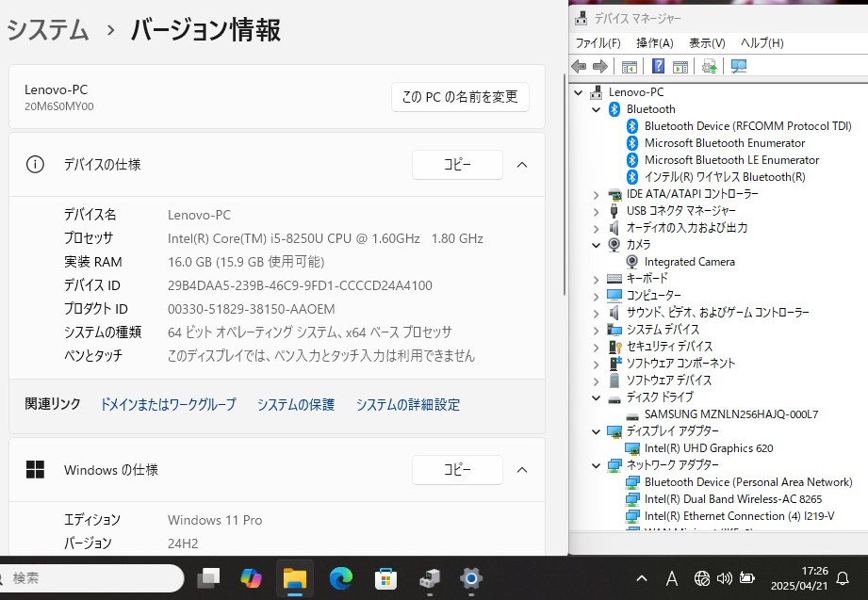The image size is (868, 600).
Task: Click この PC の名前を変更 button
Action: click(x=460, y=97)
